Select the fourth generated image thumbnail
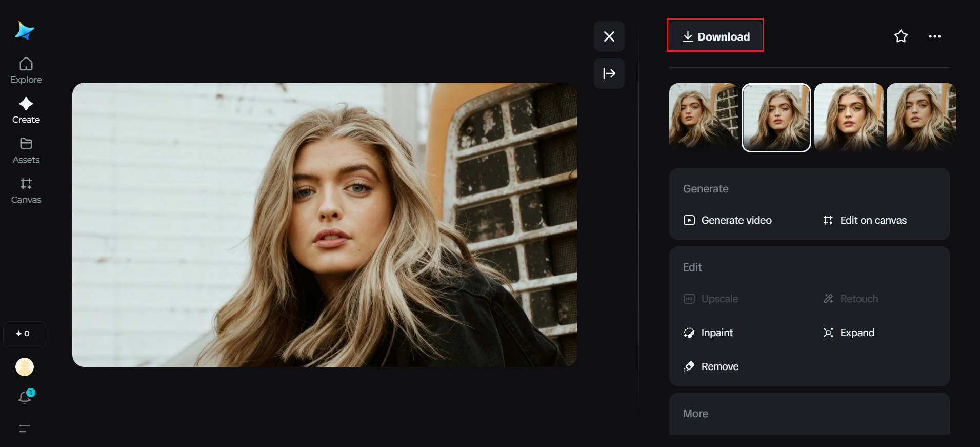 click(x=921, y=117)
